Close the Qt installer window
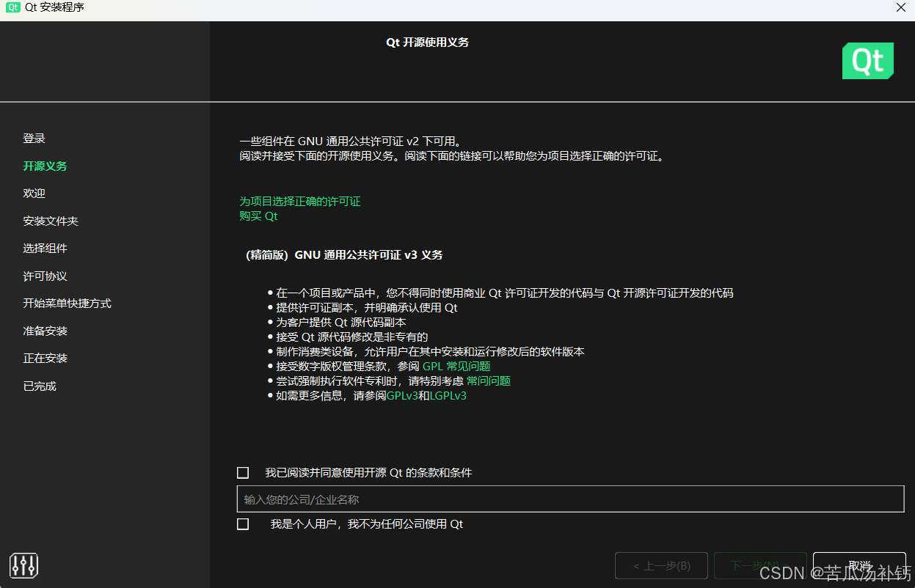 [x=901, y=7]
